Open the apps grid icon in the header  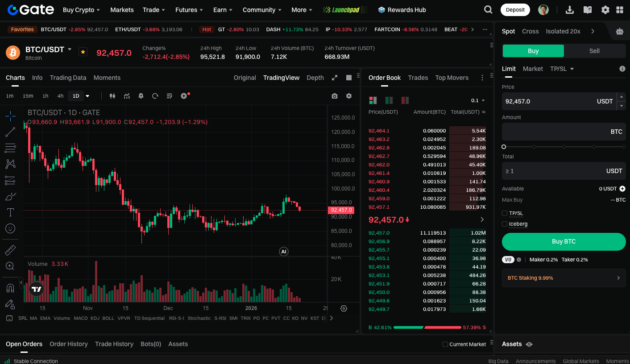[x=620, y=10]
